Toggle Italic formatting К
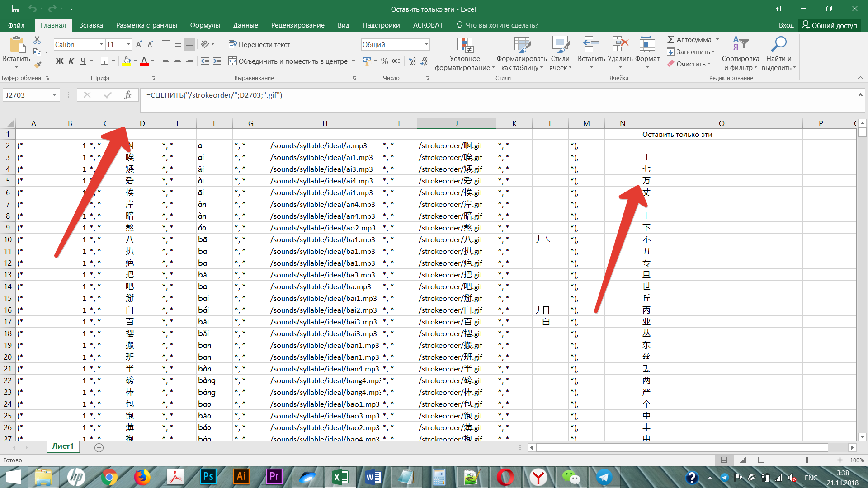This screenshot has height=488, width=868. pos(71,61)
